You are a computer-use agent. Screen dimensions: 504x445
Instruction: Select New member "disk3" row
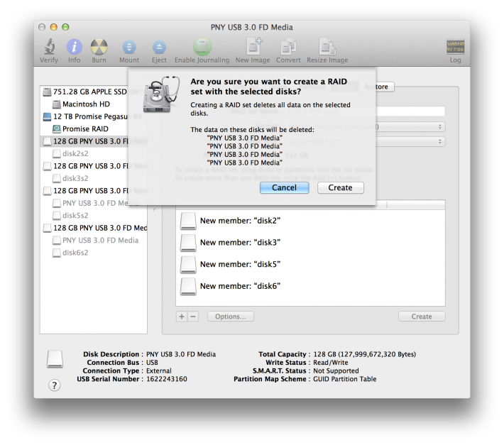310,243
